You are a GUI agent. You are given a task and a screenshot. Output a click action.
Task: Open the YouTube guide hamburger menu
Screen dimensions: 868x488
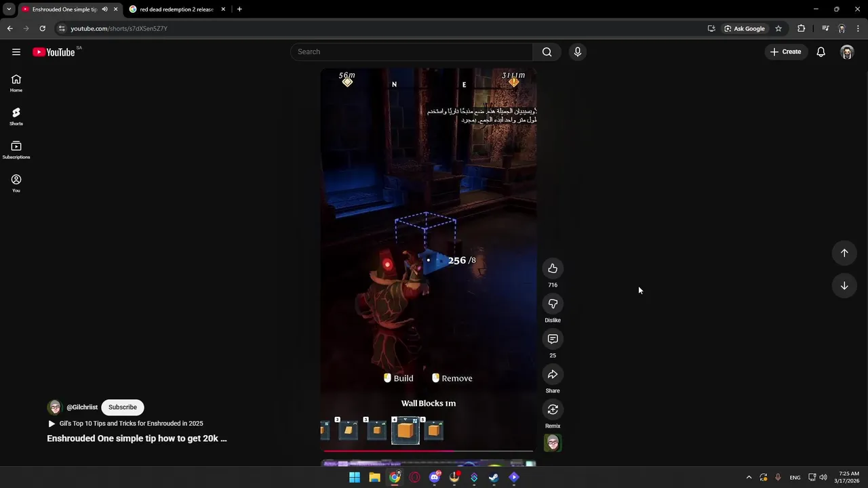point(16,52)
